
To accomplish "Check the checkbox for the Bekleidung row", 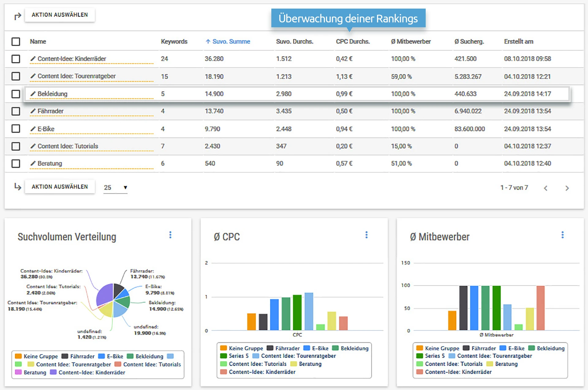I will (16, 94).
